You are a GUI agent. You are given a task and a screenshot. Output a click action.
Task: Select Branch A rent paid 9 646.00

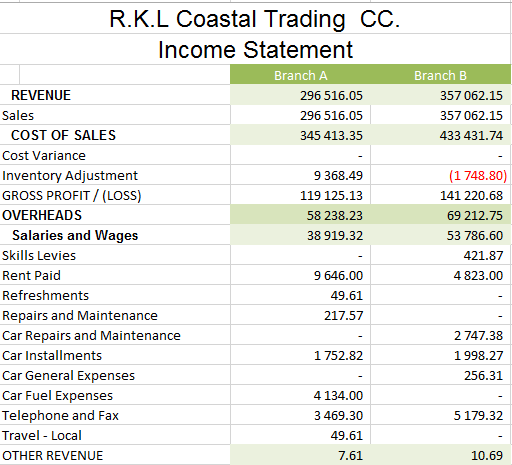(x=338, y=276)
